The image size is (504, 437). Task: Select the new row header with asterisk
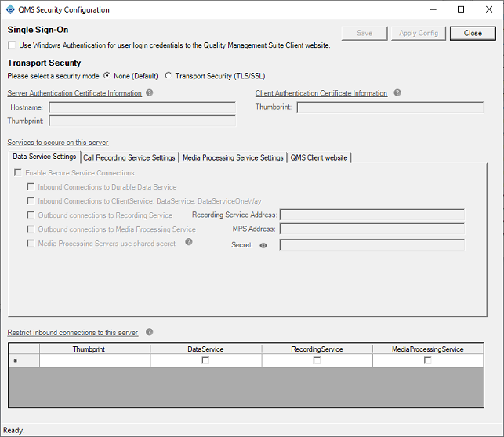tap(24, 360)
